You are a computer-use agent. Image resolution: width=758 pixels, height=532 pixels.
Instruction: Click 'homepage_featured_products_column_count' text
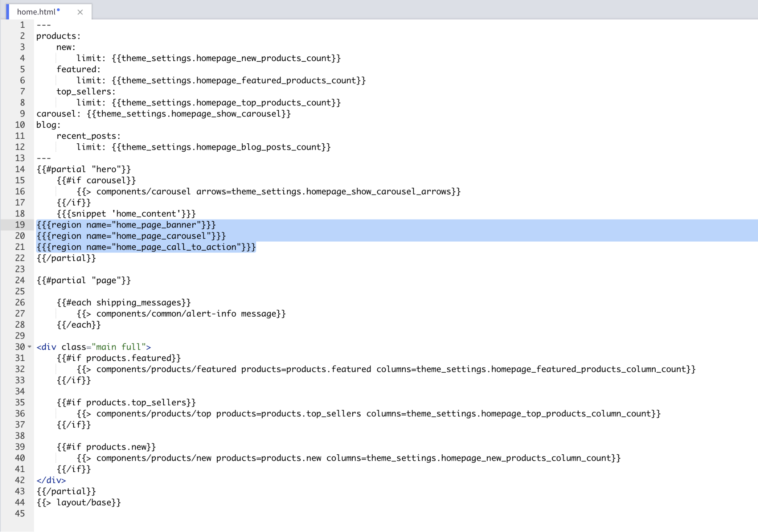(x=589, y=369)
